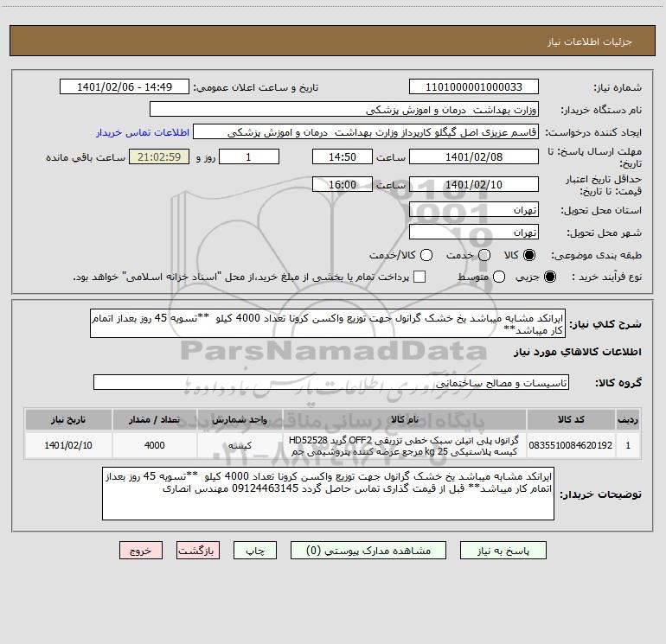This screenshot has width=666, height=644.
Task: Click the کیسه unit cell
Action: coord(240,445)
